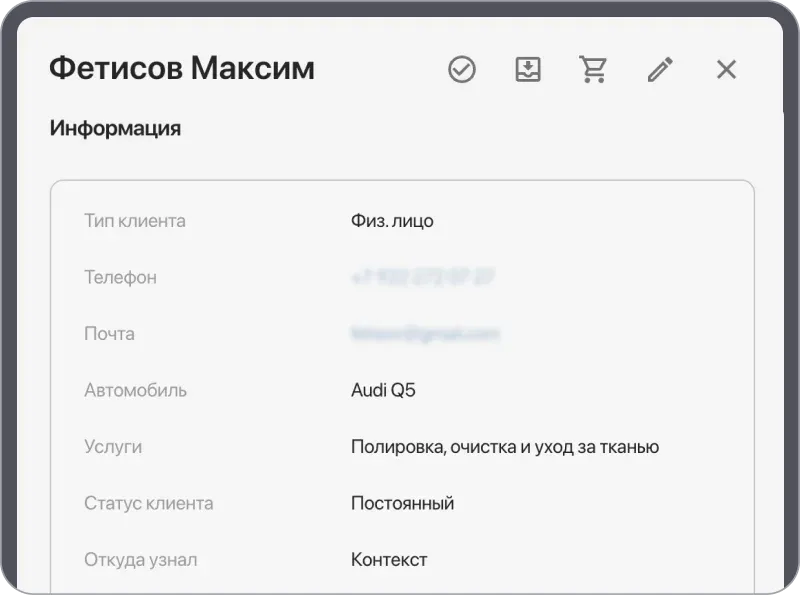
Task: Select the Audi Q5 vehicle value
Action: (384, 390)
